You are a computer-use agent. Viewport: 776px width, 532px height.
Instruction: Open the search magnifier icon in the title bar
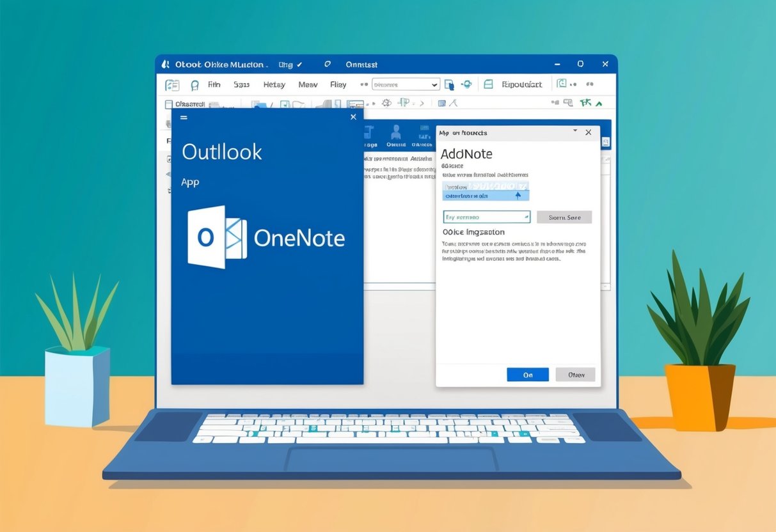pos(326,65)
